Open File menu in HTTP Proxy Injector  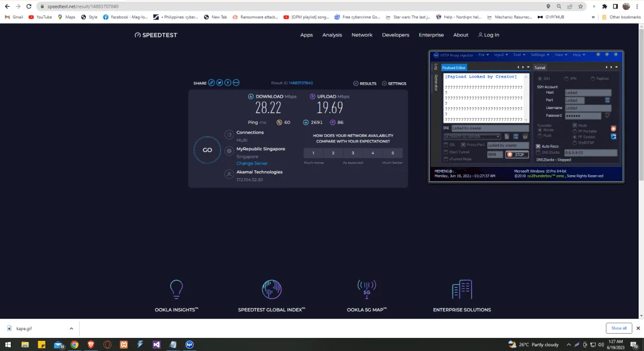coord(484,55)
